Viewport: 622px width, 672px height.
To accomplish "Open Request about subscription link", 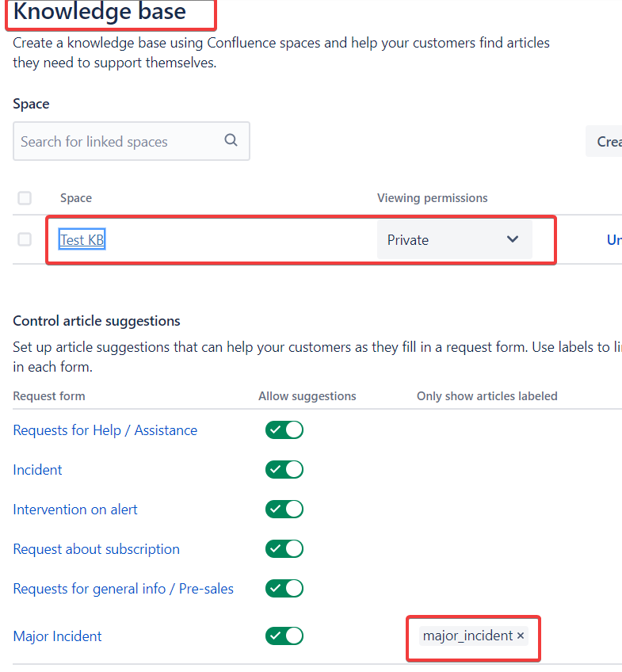I will 96,549.
